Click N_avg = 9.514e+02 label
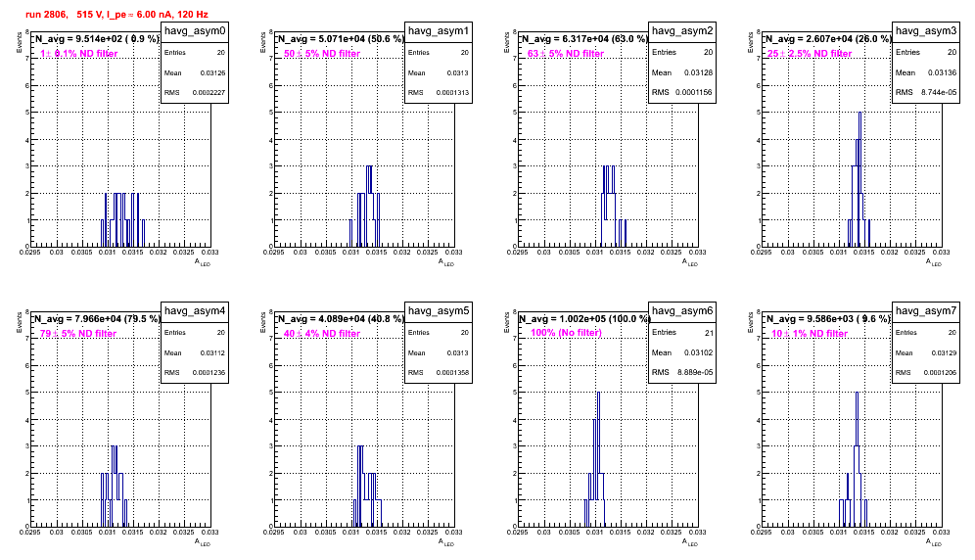The width and height of the screenshot is (975, 560). (97, 39)
